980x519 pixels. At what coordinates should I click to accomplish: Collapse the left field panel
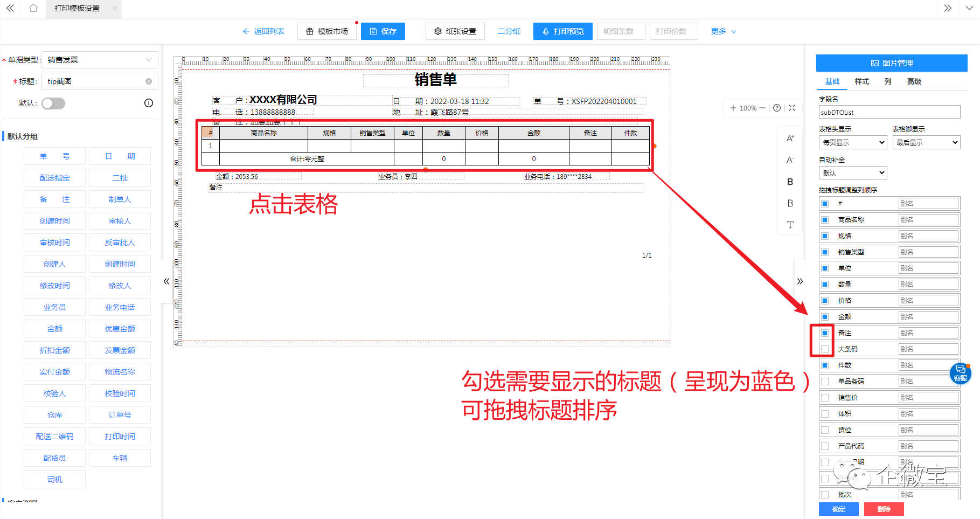pyautogui.click(x=166, y=281)
